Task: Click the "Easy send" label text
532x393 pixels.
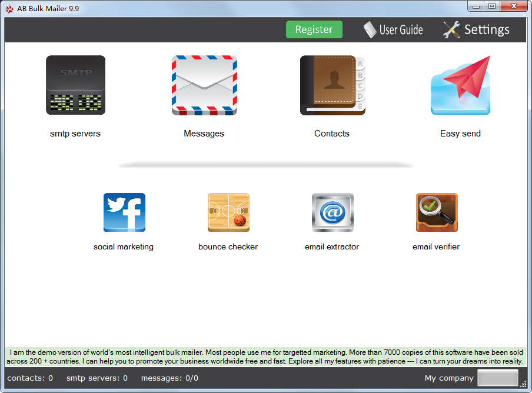Action: pos(460,134)
